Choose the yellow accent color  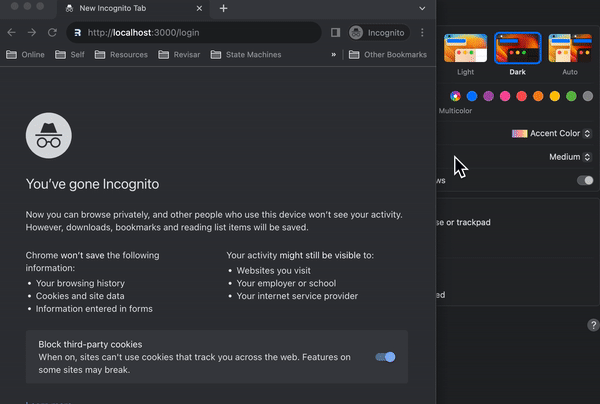coord(554,96)
